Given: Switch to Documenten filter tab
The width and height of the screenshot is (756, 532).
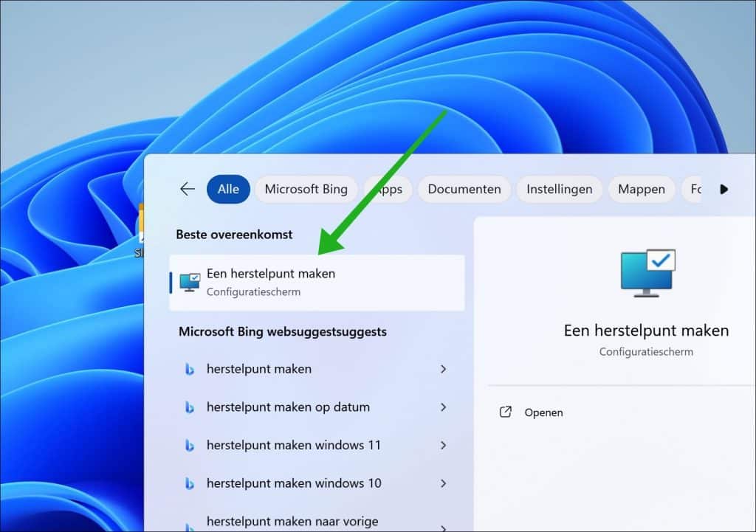Looking at the screenshot, I should tap(464, 189).
